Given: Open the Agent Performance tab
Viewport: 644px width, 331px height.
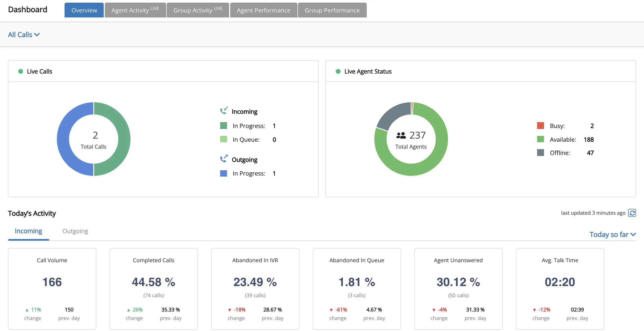Looking at the screenshot, I should [x=264, y=10].
